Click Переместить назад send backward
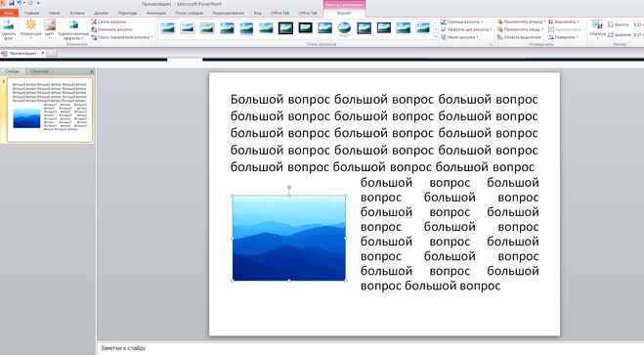 click(x=519, y=29)
